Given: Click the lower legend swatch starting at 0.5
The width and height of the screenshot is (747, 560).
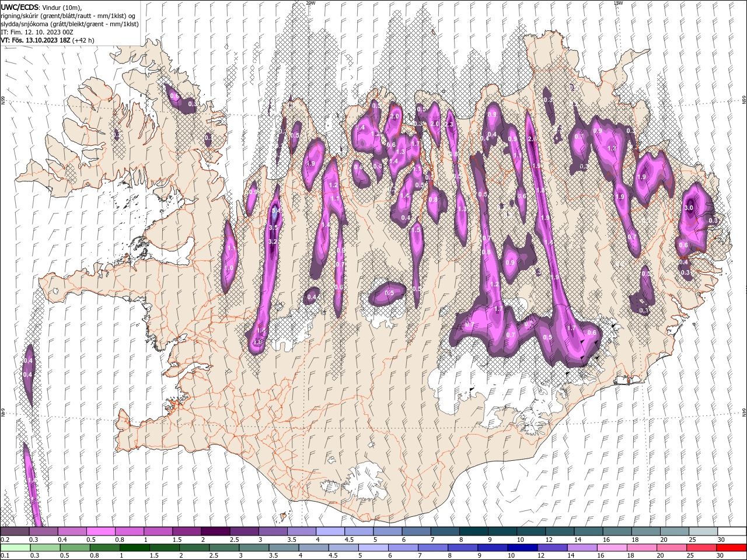Looking at the screenshot, I should tap(75, 548).
